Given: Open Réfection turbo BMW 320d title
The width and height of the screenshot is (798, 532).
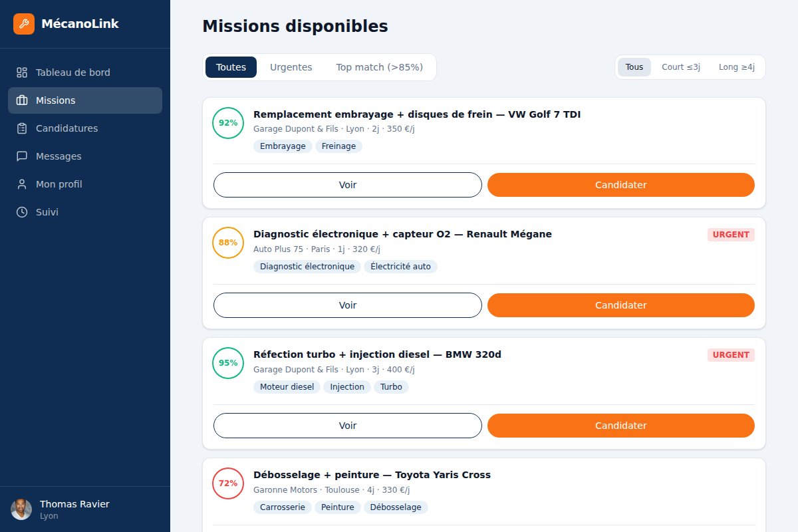Looking at the screenshot, I should (x=377, y=354).
